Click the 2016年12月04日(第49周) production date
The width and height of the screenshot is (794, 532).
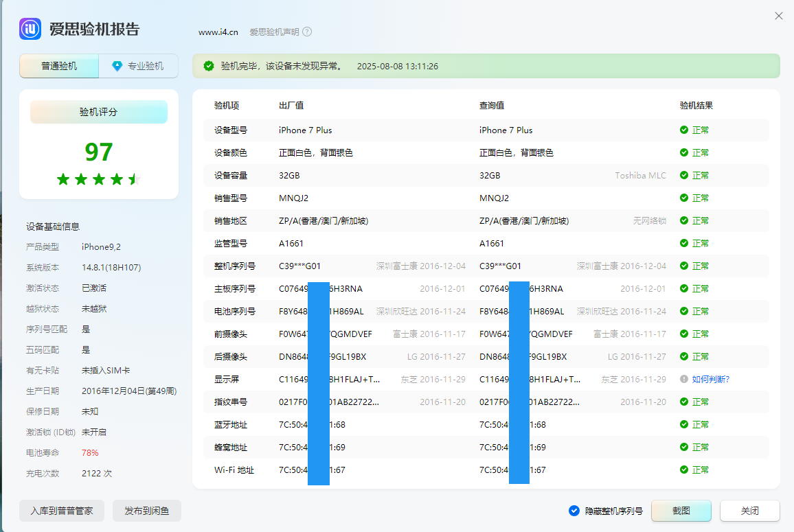click(x=129, y=391)
